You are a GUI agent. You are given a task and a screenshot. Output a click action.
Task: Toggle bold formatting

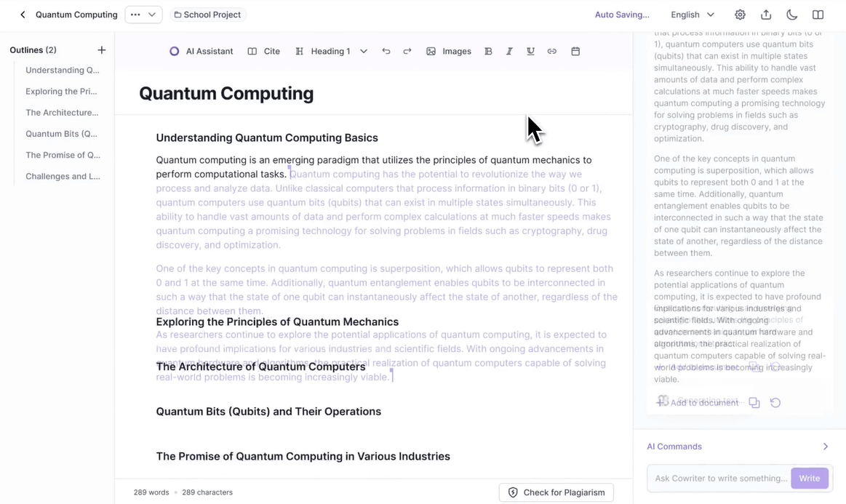pyautogui.click(x=488, y=51)
